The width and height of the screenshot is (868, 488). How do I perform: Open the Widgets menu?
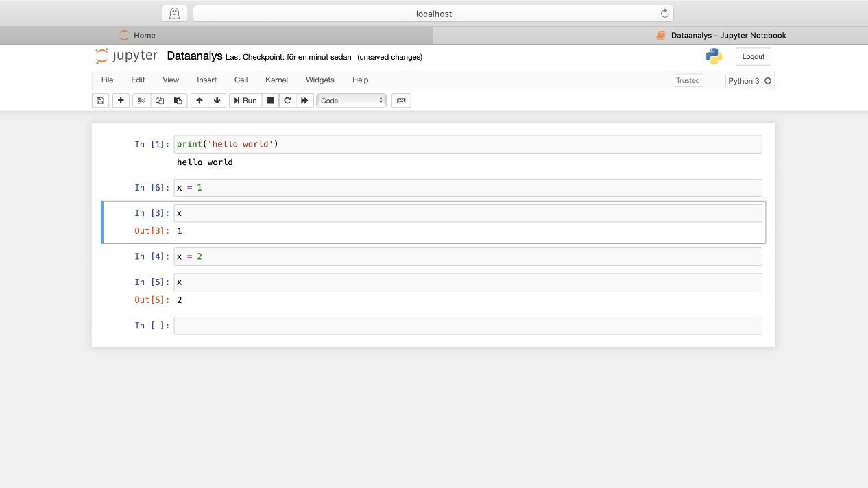coord(320,80)
